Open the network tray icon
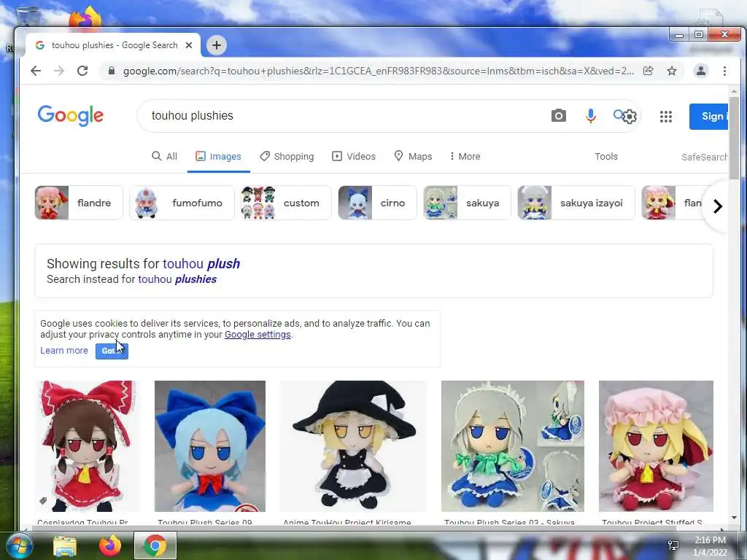Viewport: 747px width, 560px height. [x=673, y=545]
